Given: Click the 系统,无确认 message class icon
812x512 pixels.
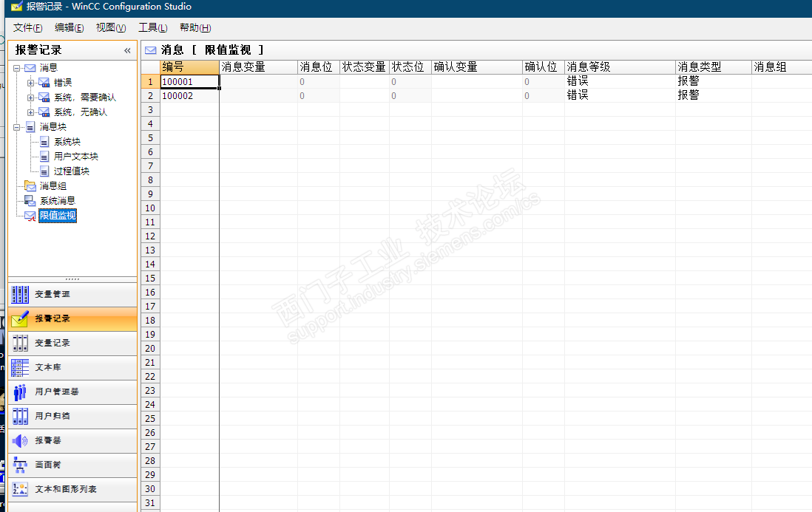Looking at the screenshot, I should (x=44, y=112).
